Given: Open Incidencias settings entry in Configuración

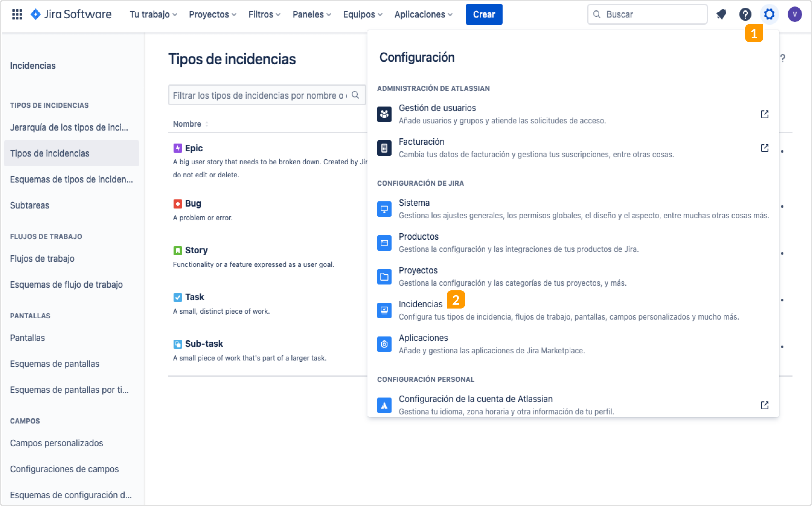Looking at the screenshot, I should (573, 310).
